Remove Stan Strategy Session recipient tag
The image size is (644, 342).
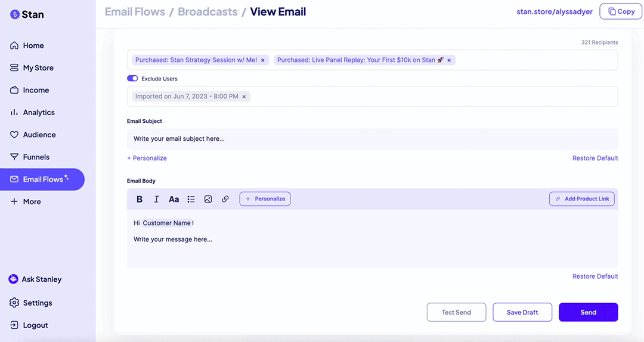click(x=263, y=60)
